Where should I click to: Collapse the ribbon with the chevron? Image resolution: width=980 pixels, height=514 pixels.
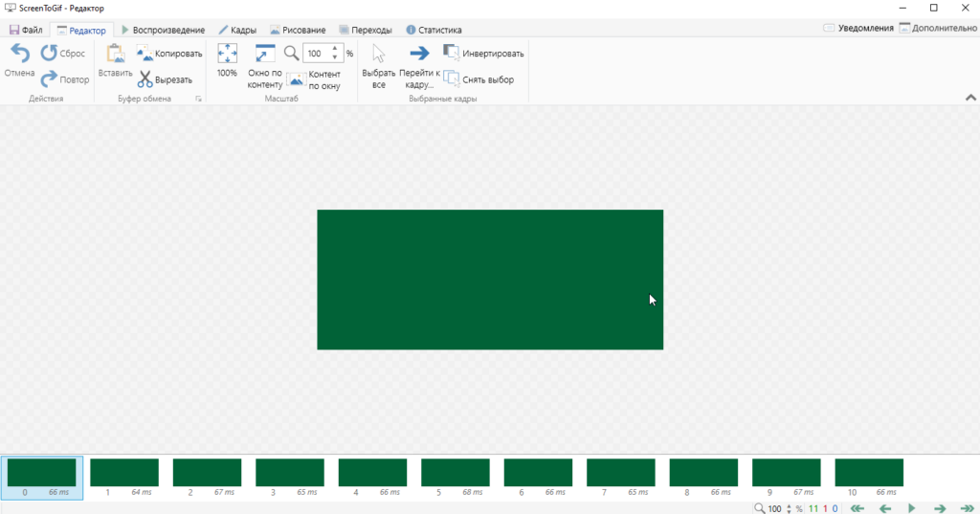pos(970,98)
